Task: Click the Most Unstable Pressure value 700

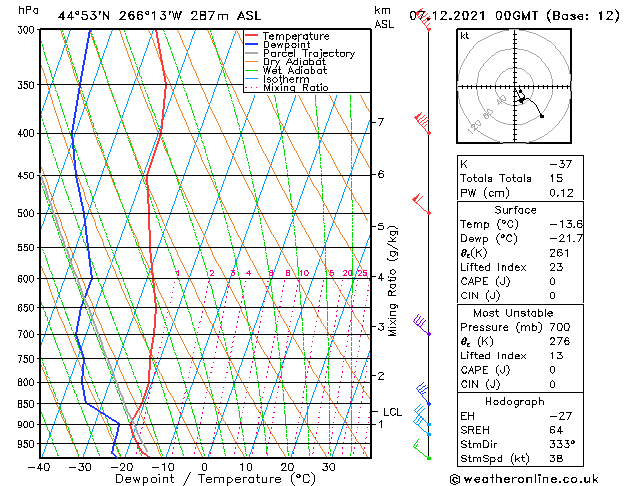Action: 560,327
